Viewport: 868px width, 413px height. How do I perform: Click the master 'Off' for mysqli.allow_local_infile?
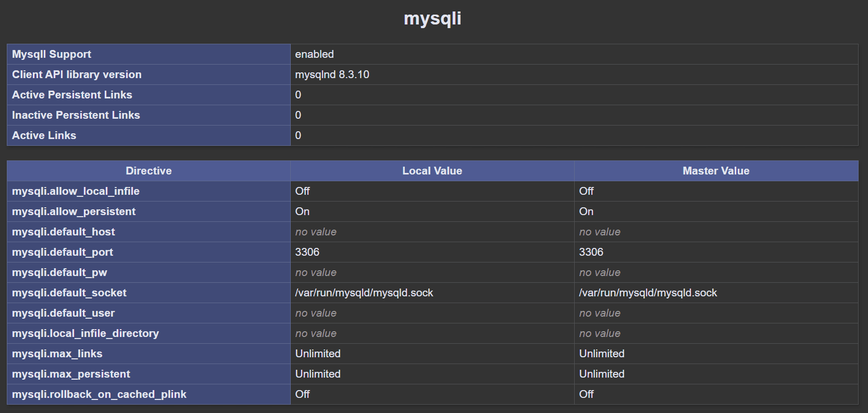tap(586, 191)
